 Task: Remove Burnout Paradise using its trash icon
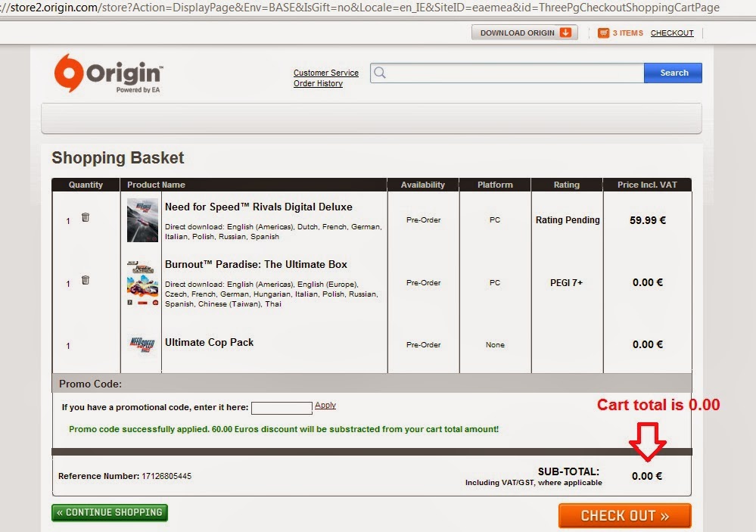point(86,280)
